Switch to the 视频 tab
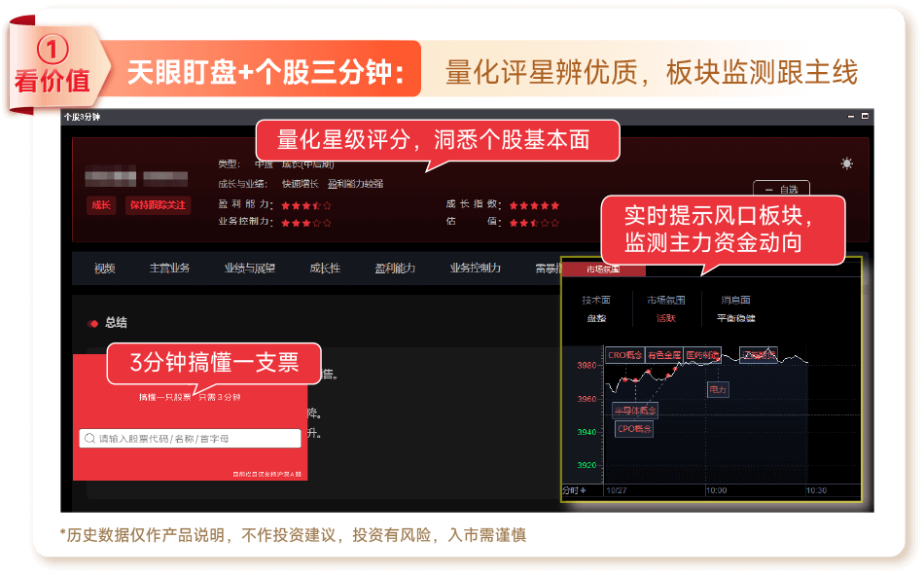This screenshot has width=924, height=575. (x=105, y=269)
